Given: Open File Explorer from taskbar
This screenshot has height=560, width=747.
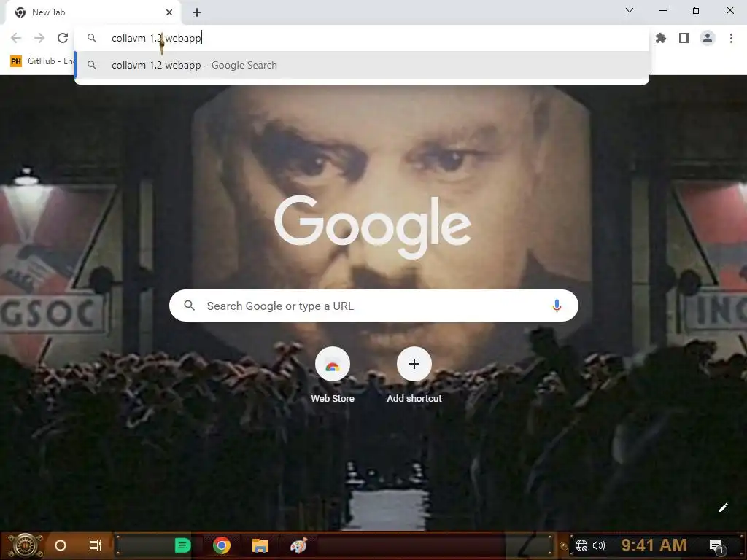Looking at the screenshot, I should pyautogui.click(x=260, y=545).
